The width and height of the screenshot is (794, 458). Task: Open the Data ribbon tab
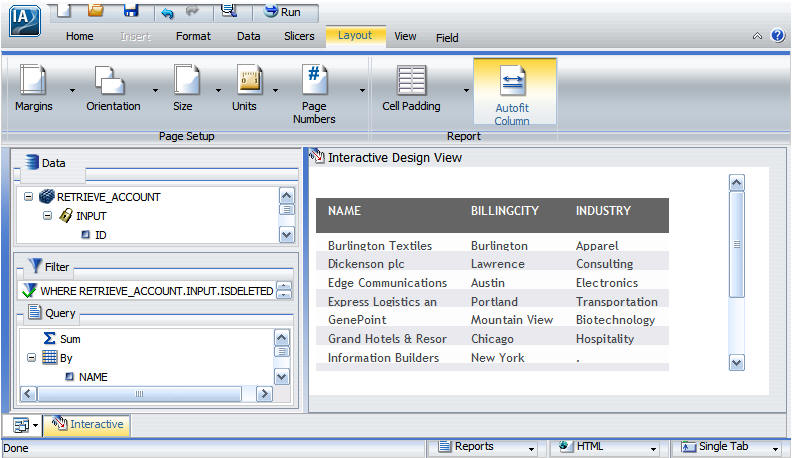(x=249, y=36)
